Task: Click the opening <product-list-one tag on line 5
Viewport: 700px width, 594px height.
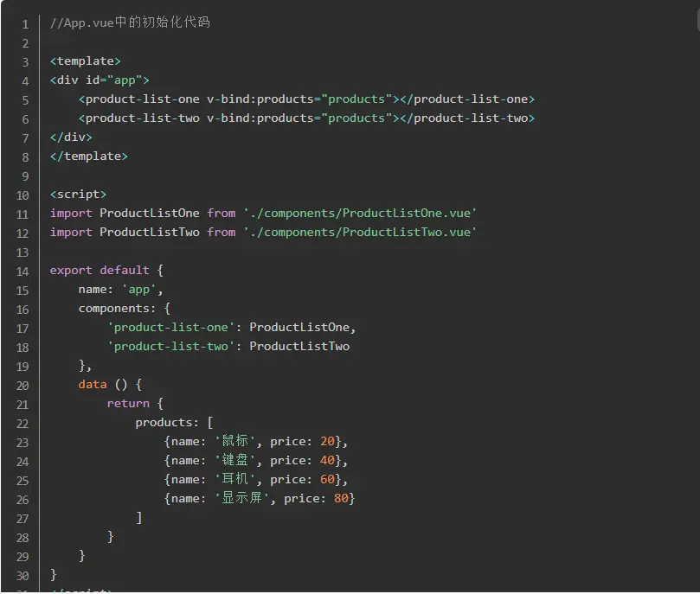Action: coord(138,99)
